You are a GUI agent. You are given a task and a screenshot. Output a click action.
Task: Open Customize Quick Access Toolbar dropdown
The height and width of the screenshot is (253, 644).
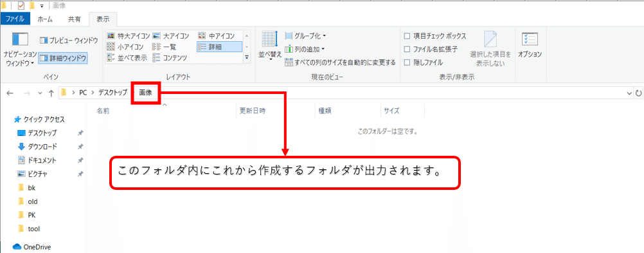42,6
